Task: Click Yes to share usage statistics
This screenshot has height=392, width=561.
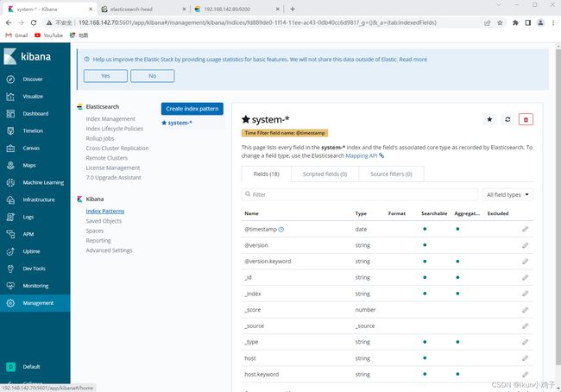Action: coord(105,76)
